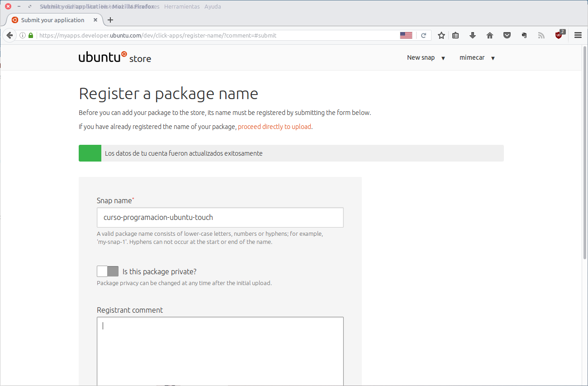Open the uBlock Origin shield icon

tap(560, 35)
